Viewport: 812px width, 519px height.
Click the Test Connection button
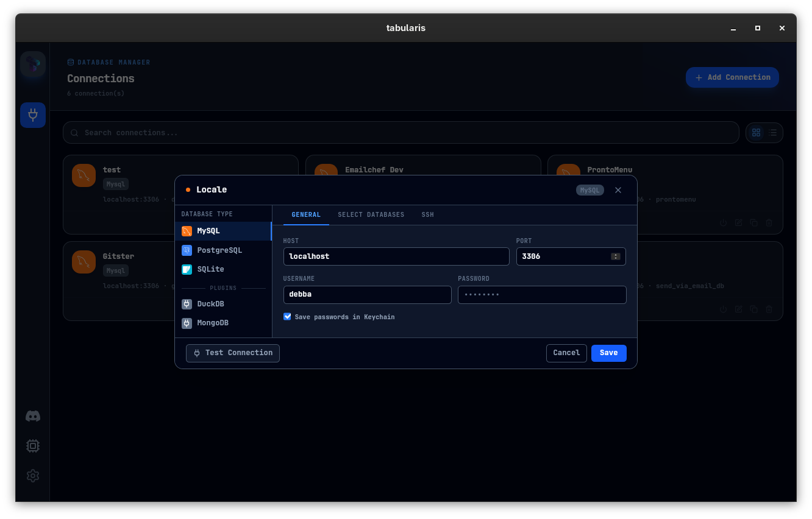point(232,353)
